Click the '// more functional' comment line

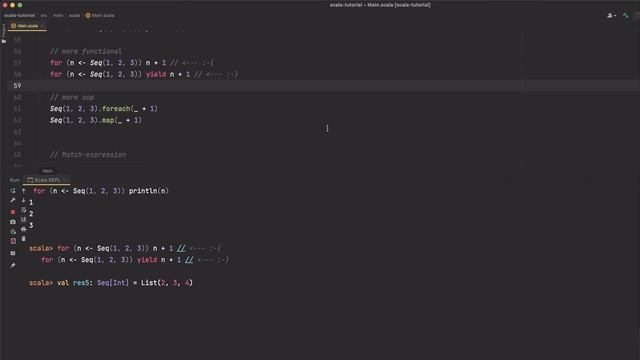click(x=86, y=51)
